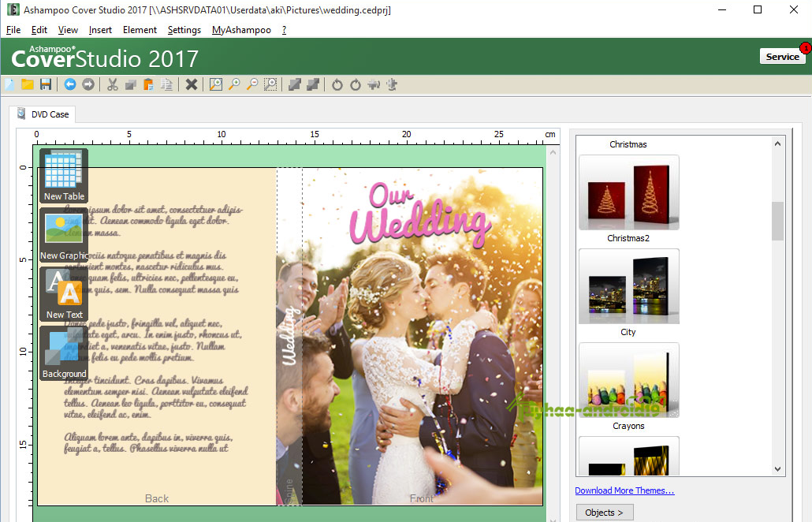Select the Crayons theme thumbnail
Image resolution: width=812 pixels, height=522 pixels.
tap(628, 380)
